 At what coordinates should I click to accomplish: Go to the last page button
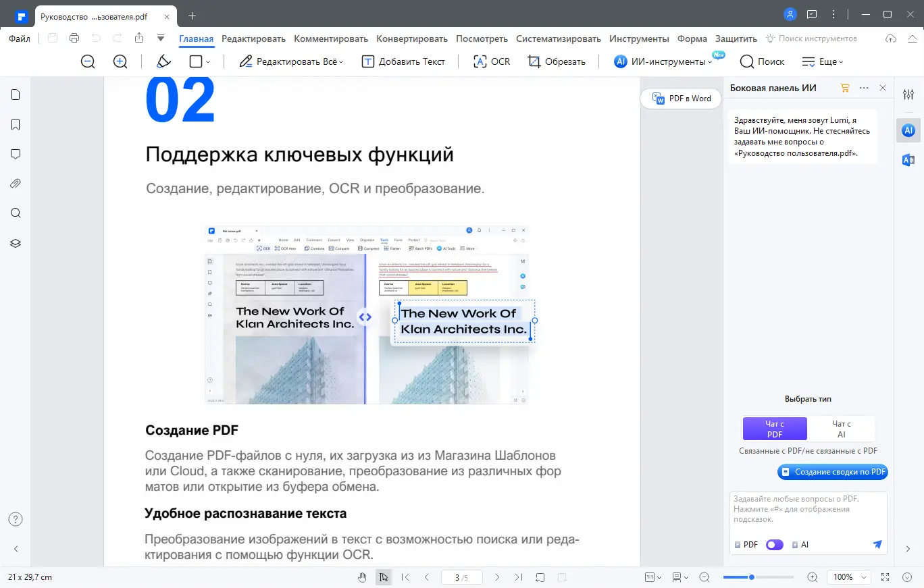tap(518, 577)
